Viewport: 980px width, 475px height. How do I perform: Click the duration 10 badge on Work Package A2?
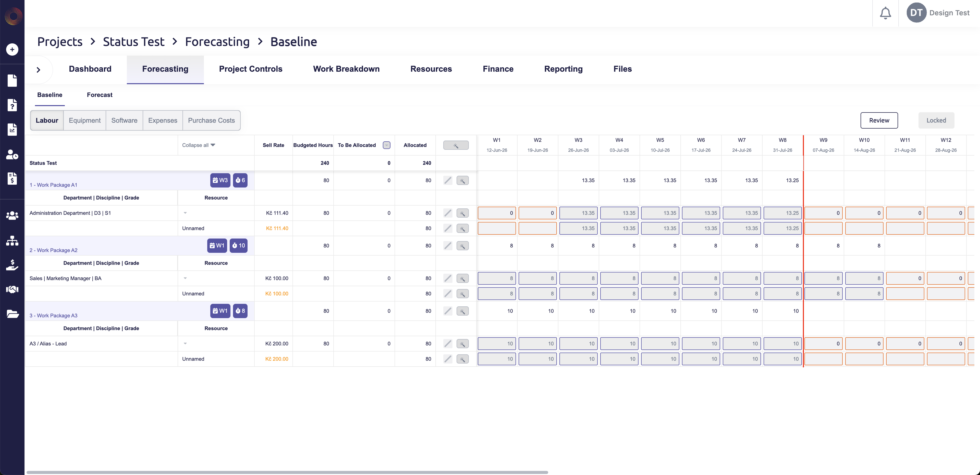239,246
